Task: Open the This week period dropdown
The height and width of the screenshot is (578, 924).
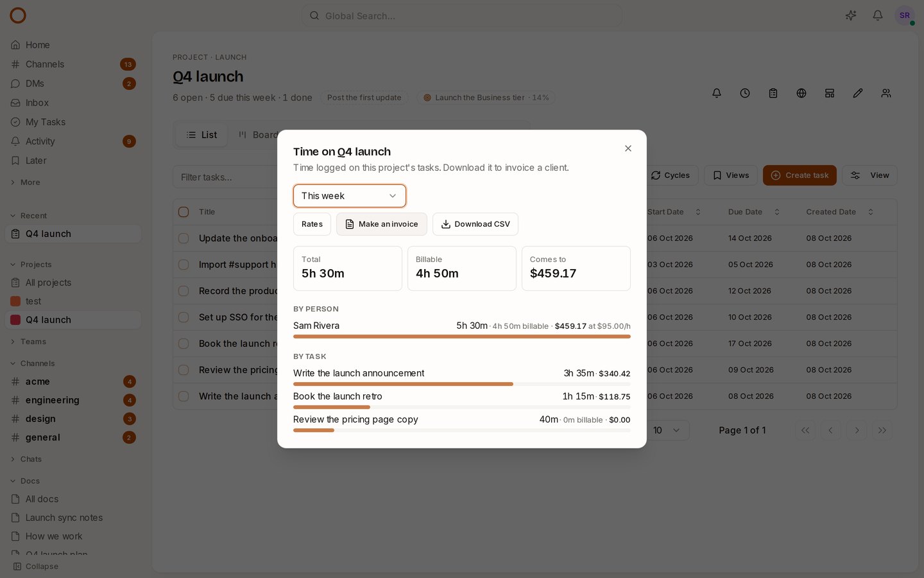Action: point(350,196)
